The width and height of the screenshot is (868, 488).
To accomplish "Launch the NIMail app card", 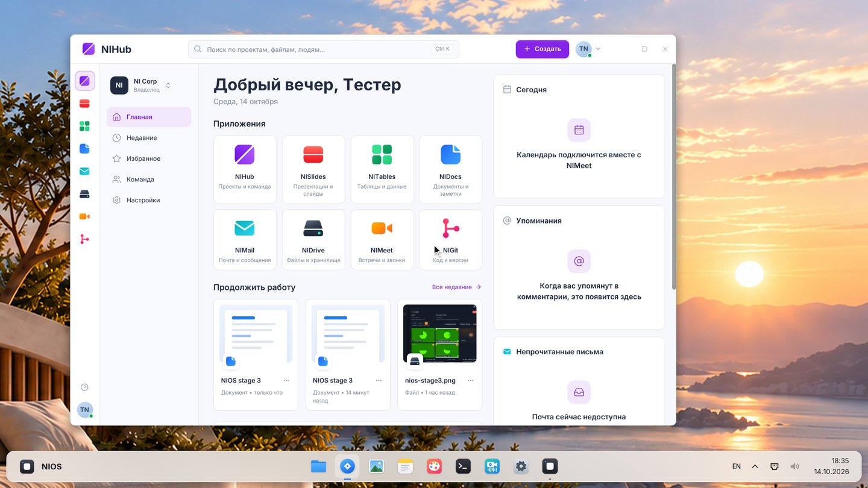I will click(245, 239).
